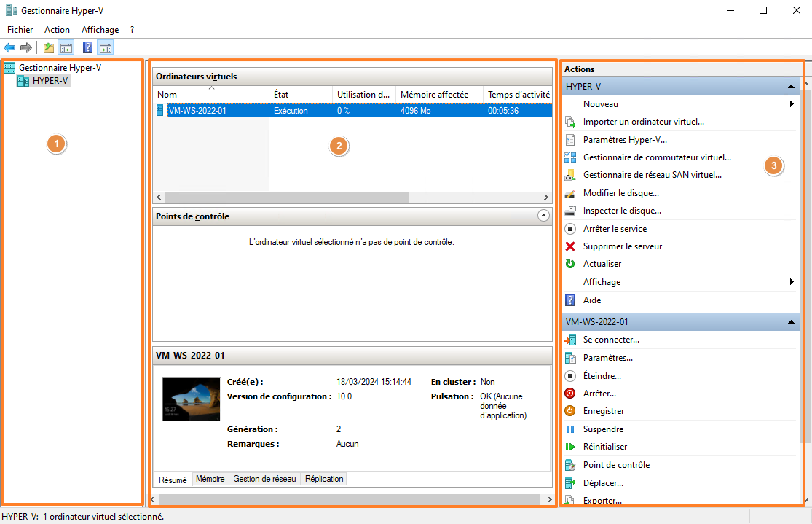Click Paramètres Hyper-V... action
The image size is (812, 524).
625,140
